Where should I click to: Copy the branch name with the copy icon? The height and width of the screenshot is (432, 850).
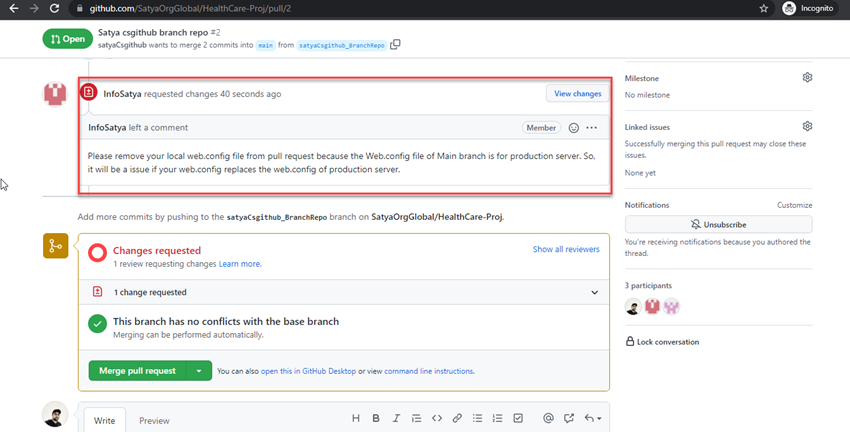395,44
